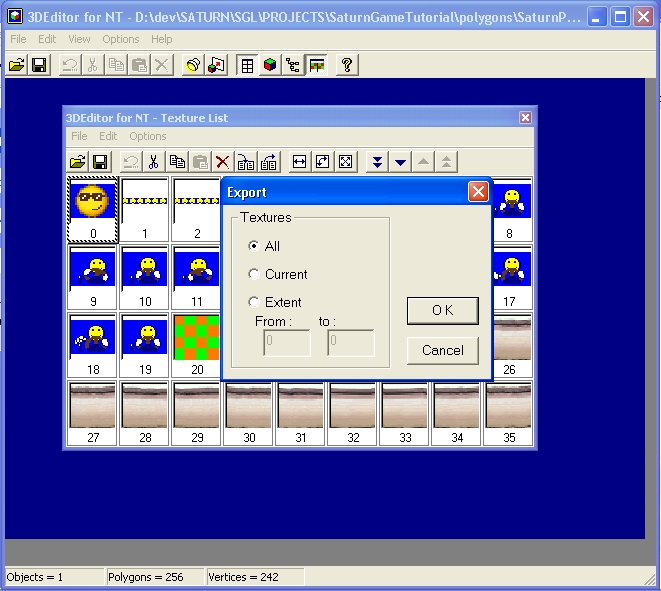661x591 pixels.
Task: Click greyed Undo icon in Texture List toolbar
Action: tap(131, 162)
